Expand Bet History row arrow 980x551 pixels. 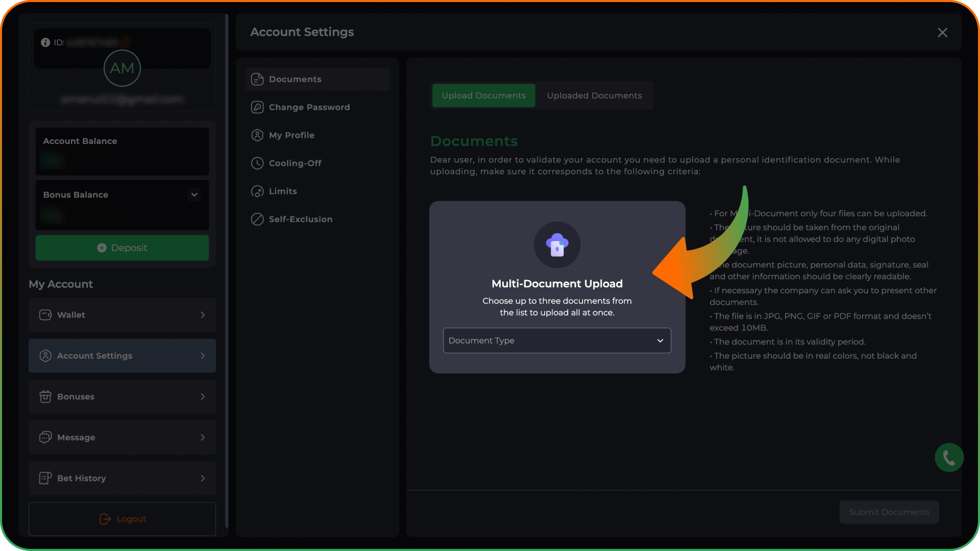tap(203, 478)
